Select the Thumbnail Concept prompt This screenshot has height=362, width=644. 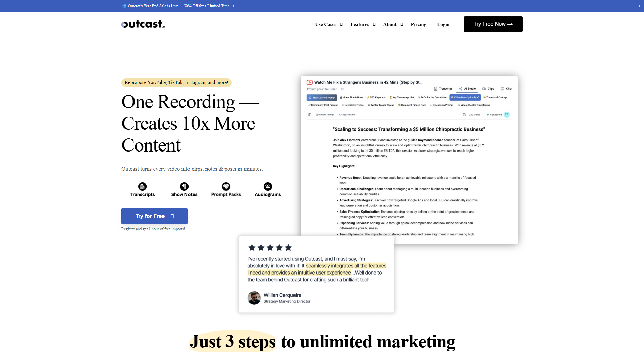pyautogui.click(x=495, y=98)
